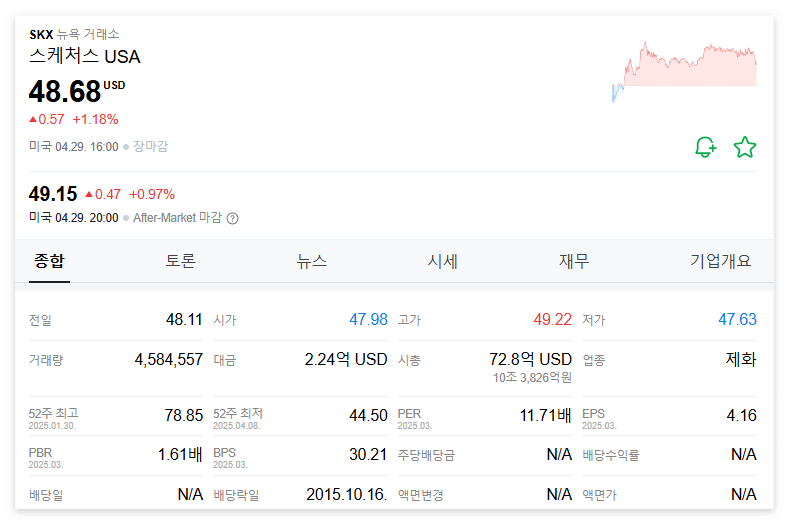789x524 pixels.
Task: Click the 뉴욕 거래소 exchange label
Action: pos(88,34)
